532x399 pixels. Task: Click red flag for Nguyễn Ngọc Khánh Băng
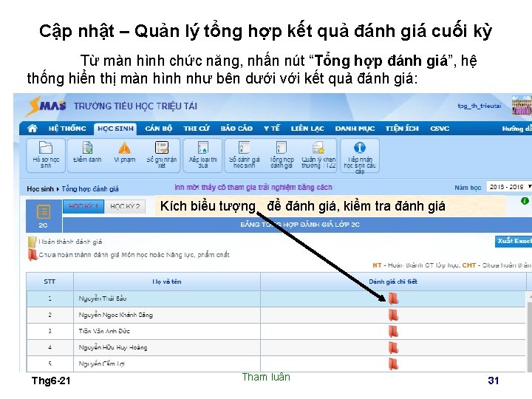[393, 315]
